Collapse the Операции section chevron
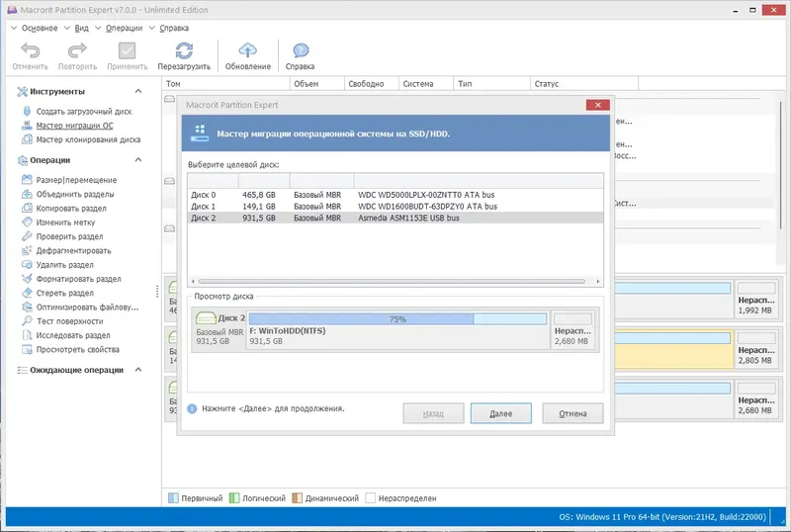Screen dimensions: 791x532 (138, 160)
